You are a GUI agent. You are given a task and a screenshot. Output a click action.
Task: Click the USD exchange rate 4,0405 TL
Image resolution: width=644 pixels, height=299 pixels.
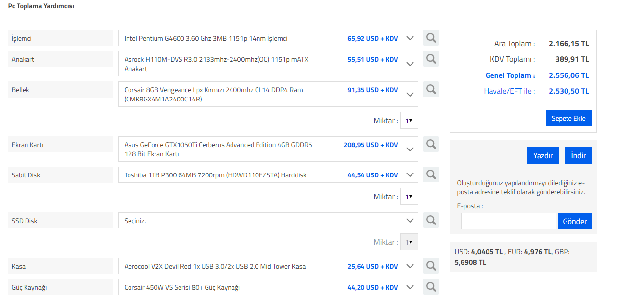point(487,252)
